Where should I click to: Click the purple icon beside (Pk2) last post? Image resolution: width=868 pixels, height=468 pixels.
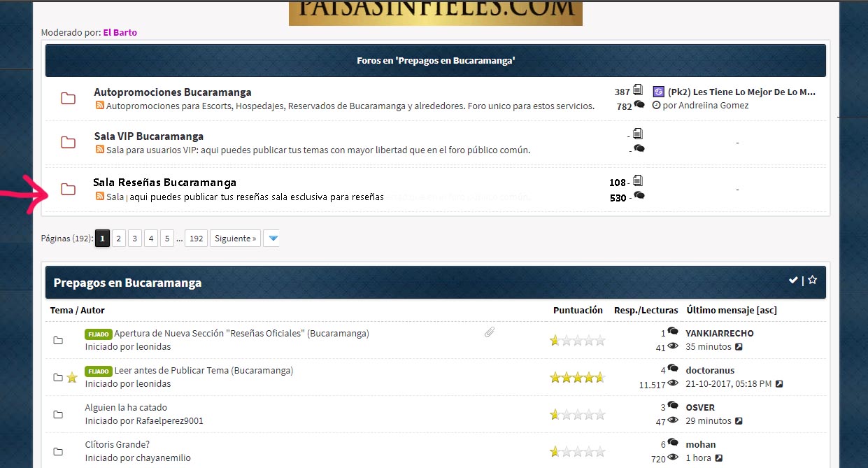pyautogui.click(x=658, y=92)
